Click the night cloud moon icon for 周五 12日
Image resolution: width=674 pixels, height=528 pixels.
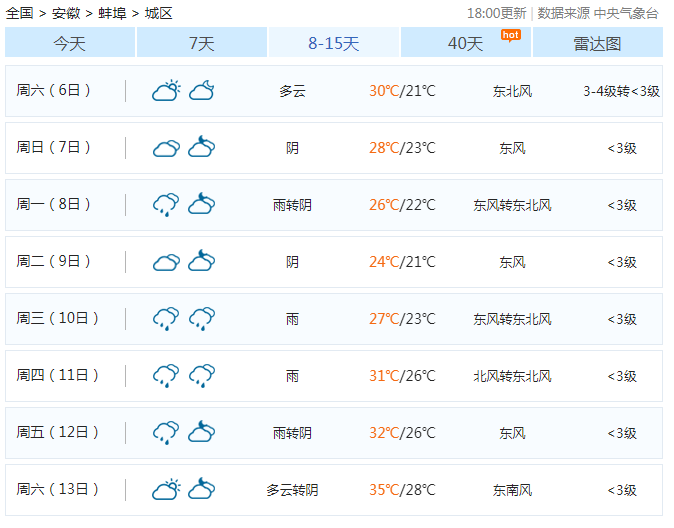coord(202,433)
